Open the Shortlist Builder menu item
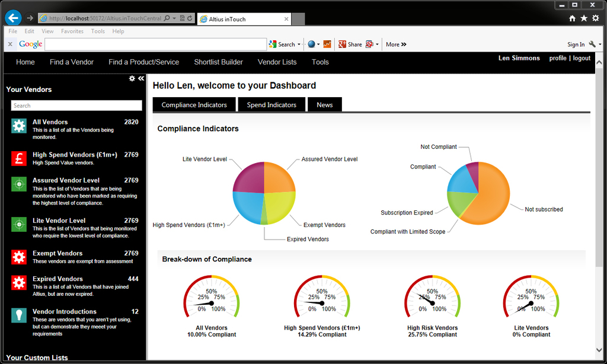This screenshot has height=364, width=607. tap(218, 62)
